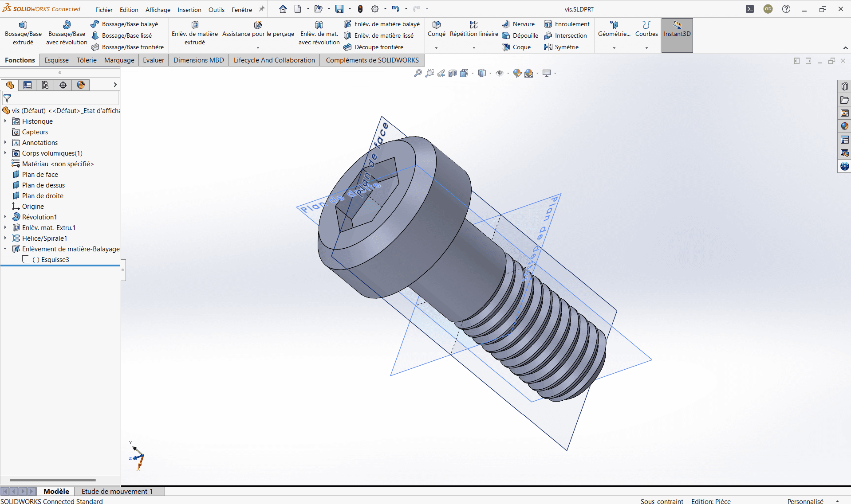Click the Zoom to Fit magnifier icon
The width and height of the screenshot is (851, 504).
418,73
